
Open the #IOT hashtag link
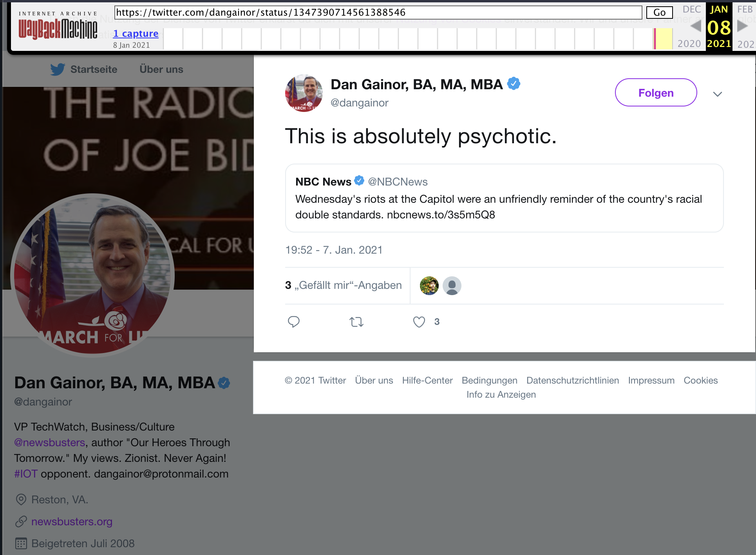pos(26,474)
